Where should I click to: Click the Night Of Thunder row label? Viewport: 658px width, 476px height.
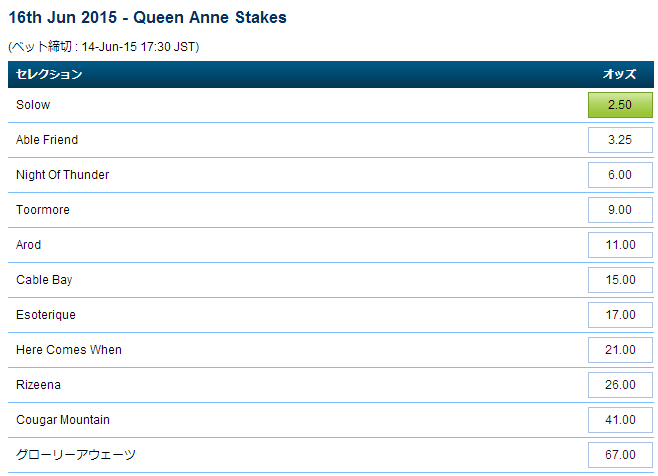click(x=63, y=175)
